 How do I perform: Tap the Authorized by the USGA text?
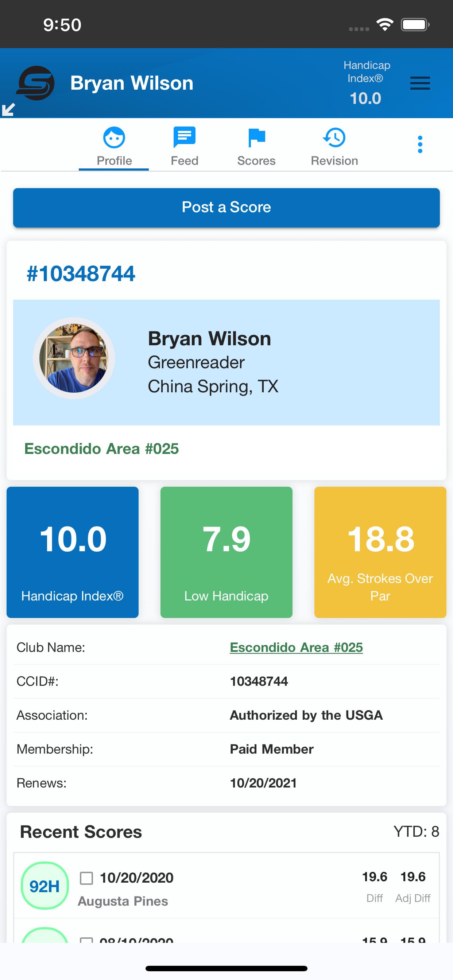[306, 715]
